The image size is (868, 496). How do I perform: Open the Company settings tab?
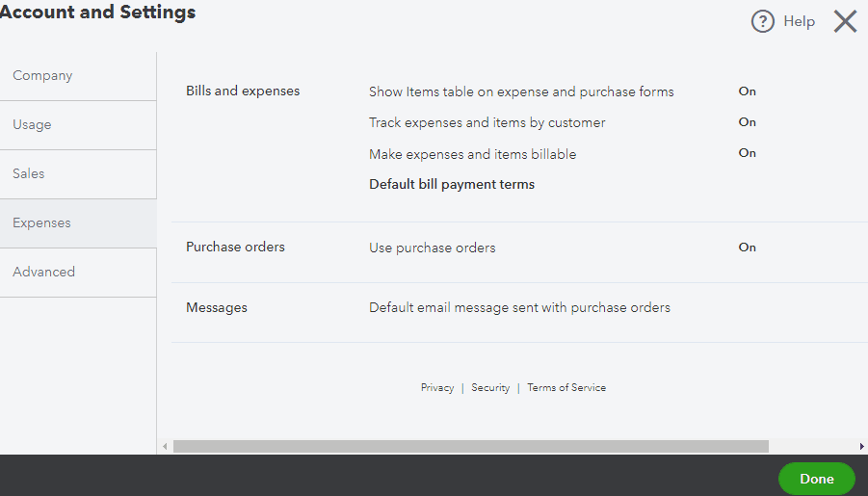pyautogui.click(x=42, y=76)
